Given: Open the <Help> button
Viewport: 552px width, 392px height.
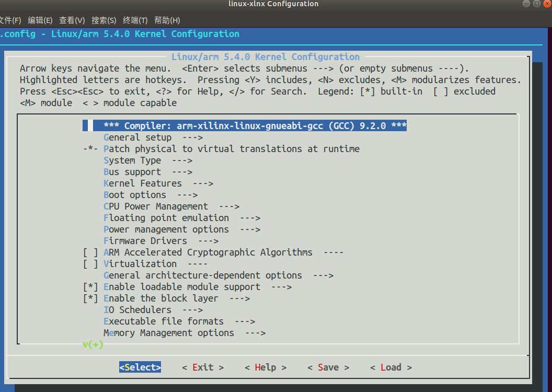Looking at the screenshot, I should [265, 367].
